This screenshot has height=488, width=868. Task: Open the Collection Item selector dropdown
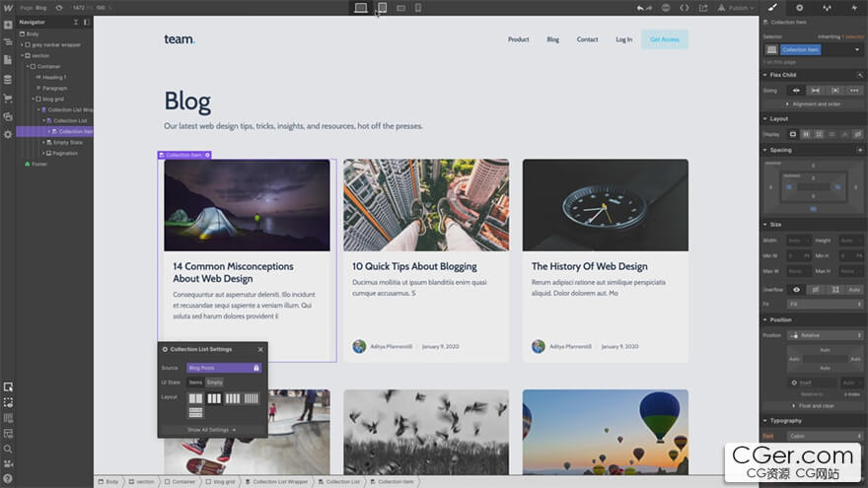pyautogui.click(x=857, y=50)
